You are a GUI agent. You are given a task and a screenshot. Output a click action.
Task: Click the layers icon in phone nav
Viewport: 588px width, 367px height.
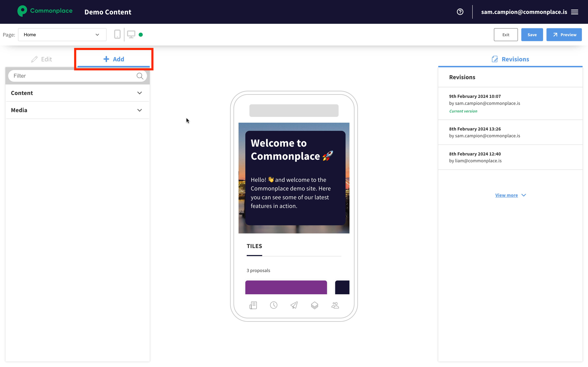pos(315,305)
